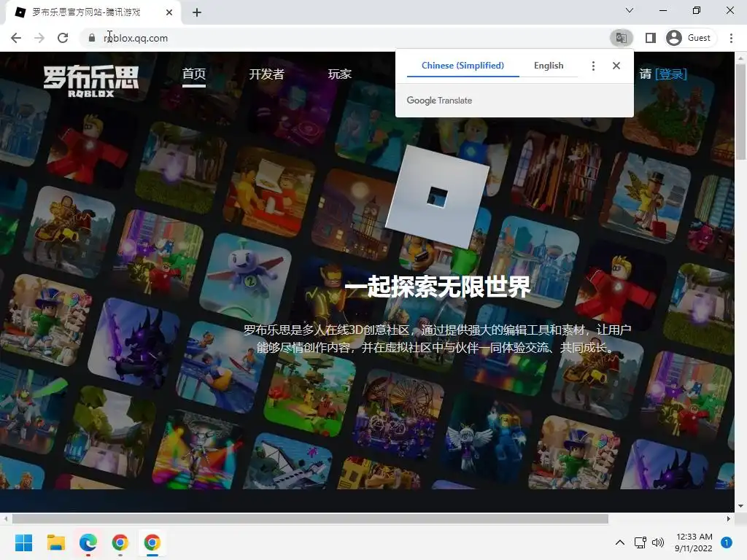Click the pizza restaurant game thumbnail

271,192
